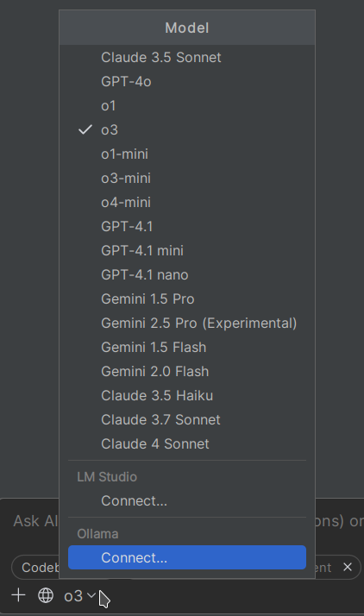Switch to o1-mini model
364x616 pixels.
(187, 154)
